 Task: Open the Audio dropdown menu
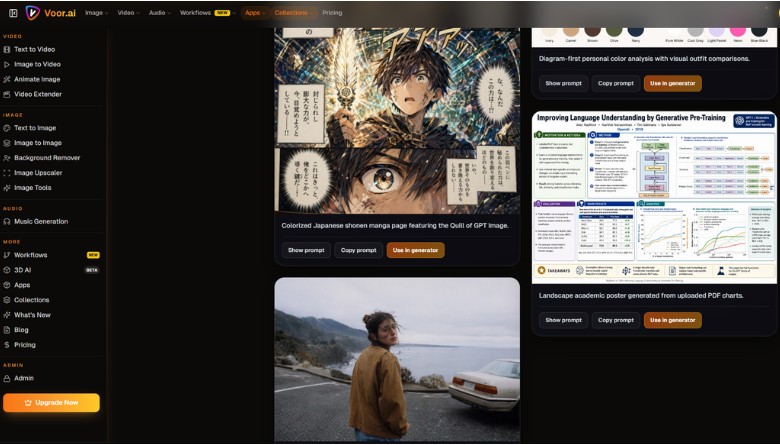(x=160, y=13)
